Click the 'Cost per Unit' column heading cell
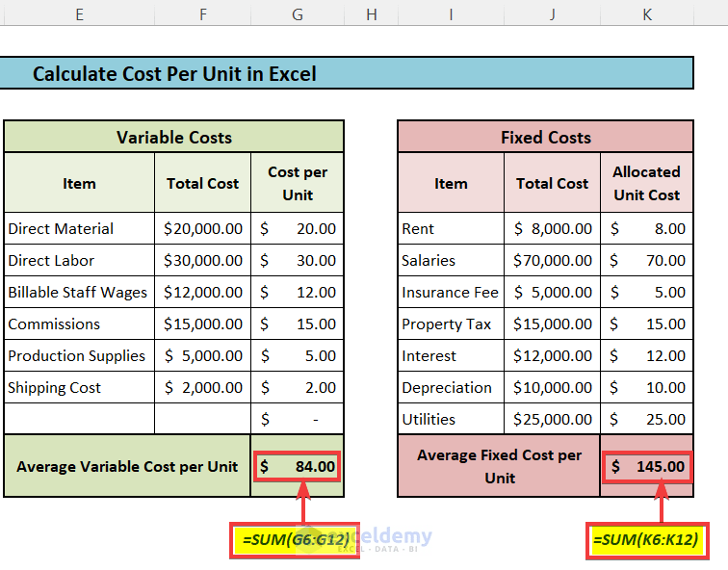Screen dimensions: 728x570 298,183
